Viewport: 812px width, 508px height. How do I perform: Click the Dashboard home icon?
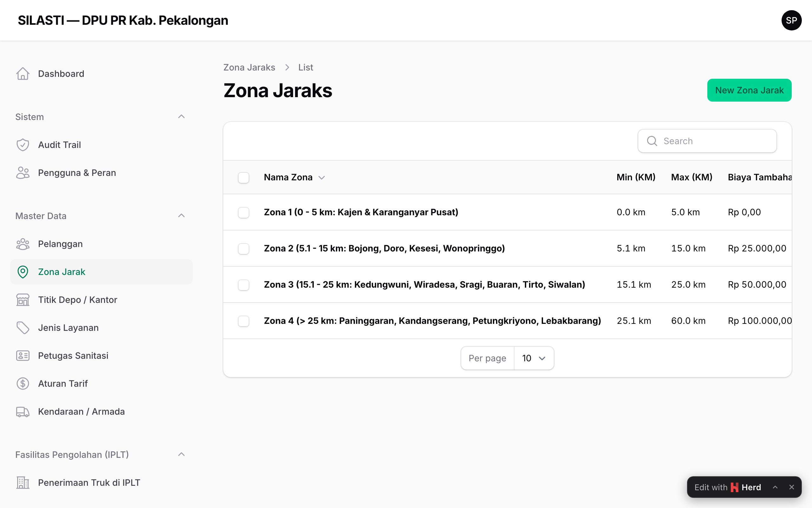23,74
